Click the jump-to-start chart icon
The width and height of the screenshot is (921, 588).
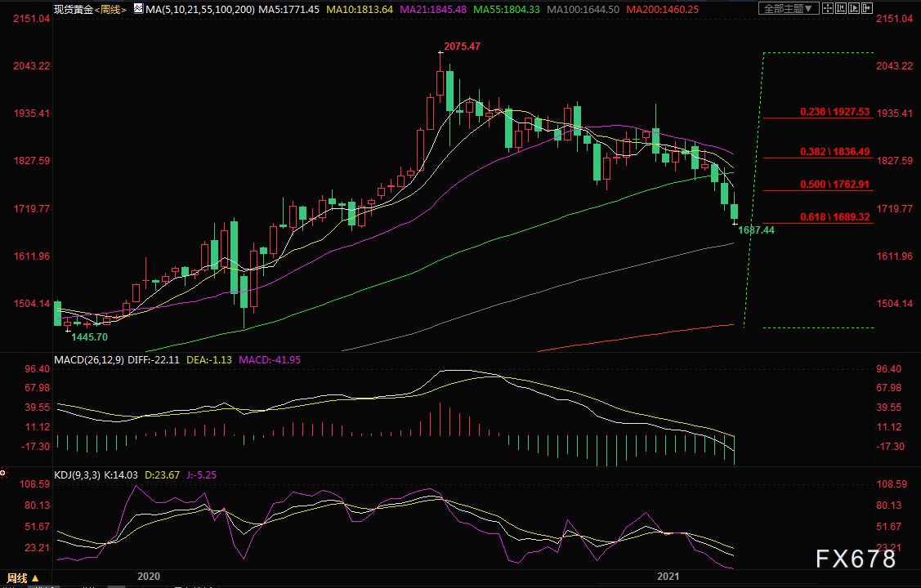pyautogui.click(x=841, y=8)
